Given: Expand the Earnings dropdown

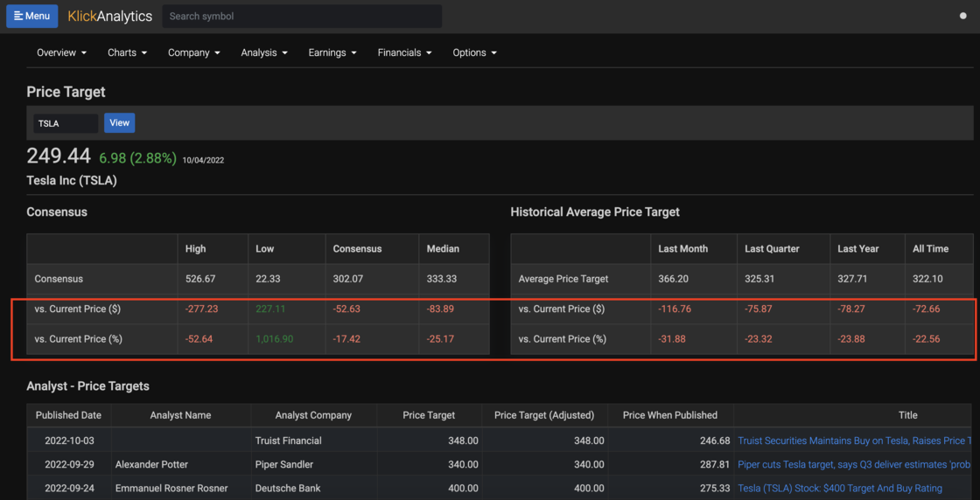Looking at the screenshot, I should pyautogui.click(x=332, y=53).
